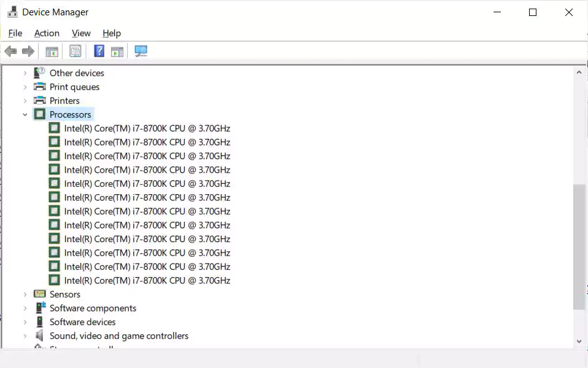Click the Sensors category icon

[39, 294]
